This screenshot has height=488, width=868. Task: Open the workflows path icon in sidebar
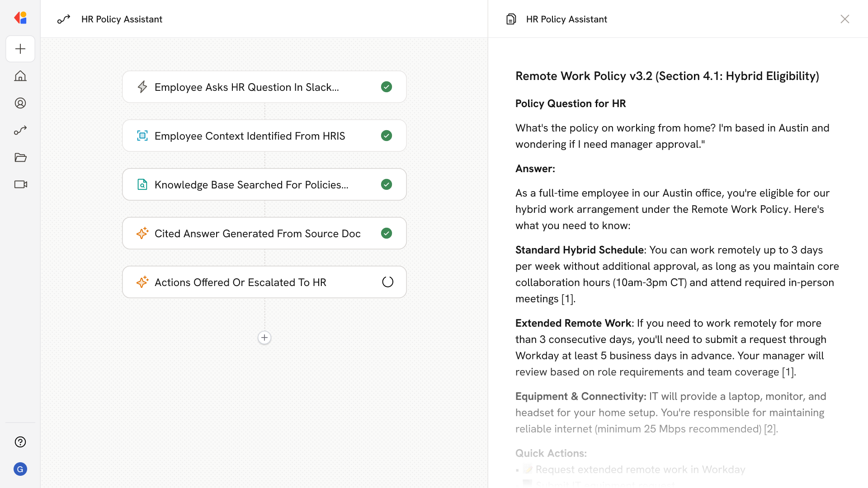(x=20, y=130)
